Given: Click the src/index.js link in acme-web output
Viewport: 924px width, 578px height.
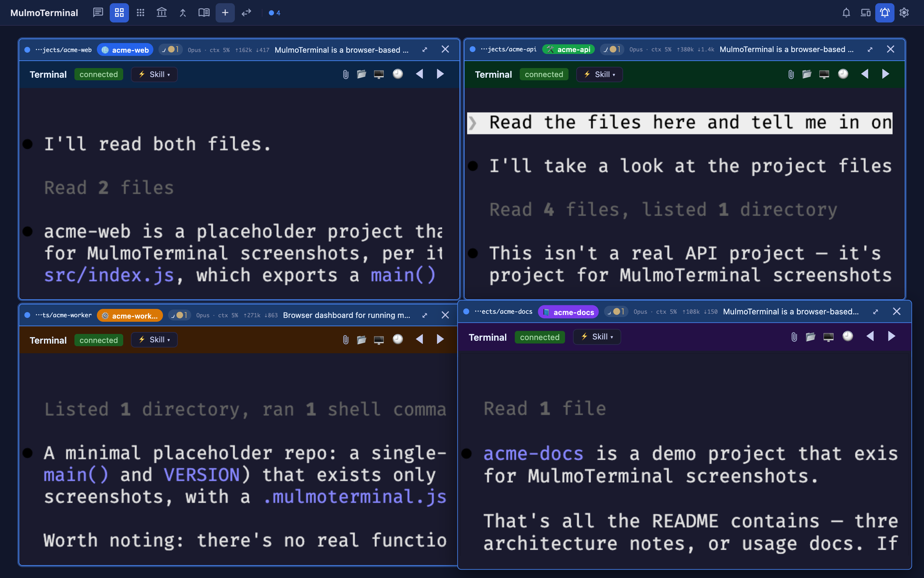Looking at the screenshot, I should [109, 275].
